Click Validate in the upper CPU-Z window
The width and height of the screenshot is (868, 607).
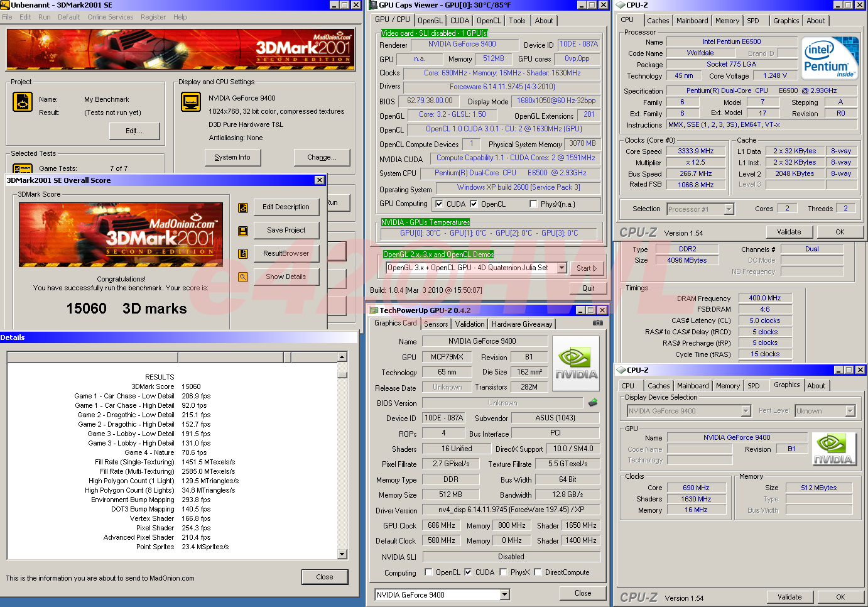[789, 232]
